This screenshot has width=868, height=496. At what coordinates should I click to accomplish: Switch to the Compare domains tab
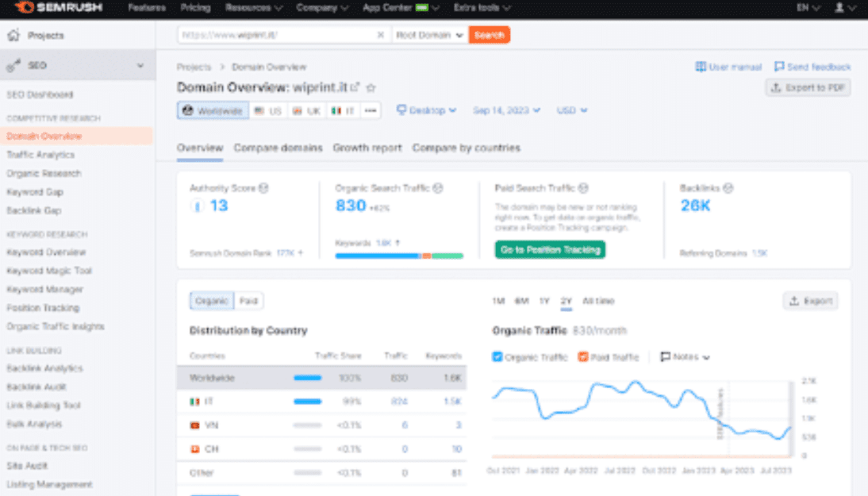[x=278, y=148]
